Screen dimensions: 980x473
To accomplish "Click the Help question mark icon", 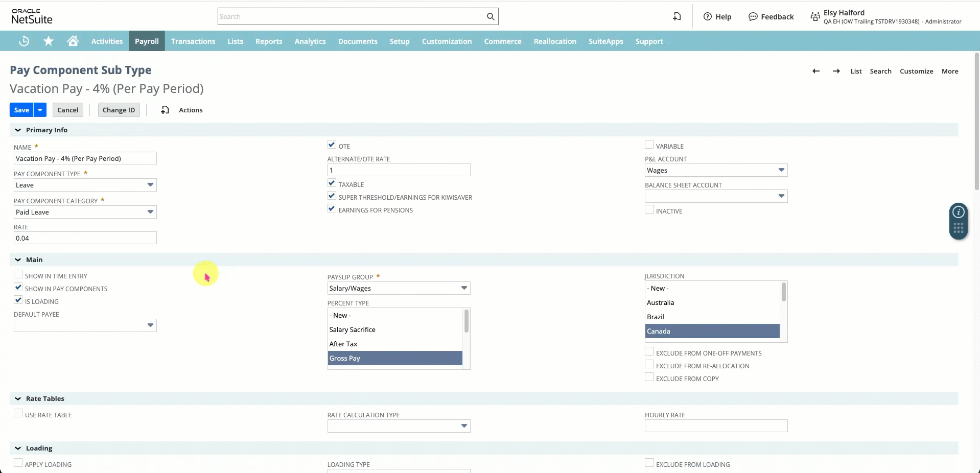I will click(x=708, y=16).
